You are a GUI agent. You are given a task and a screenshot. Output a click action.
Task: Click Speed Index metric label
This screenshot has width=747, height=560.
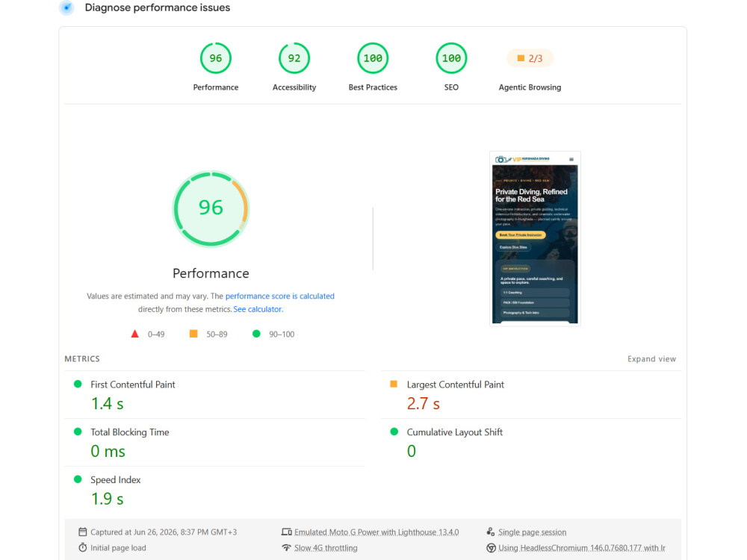pos(115,479)
